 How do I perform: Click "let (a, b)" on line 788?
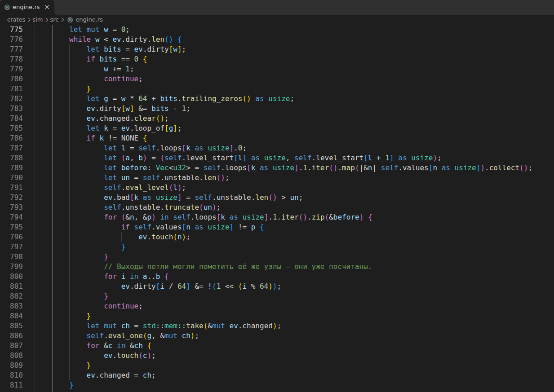click(125, 158)
